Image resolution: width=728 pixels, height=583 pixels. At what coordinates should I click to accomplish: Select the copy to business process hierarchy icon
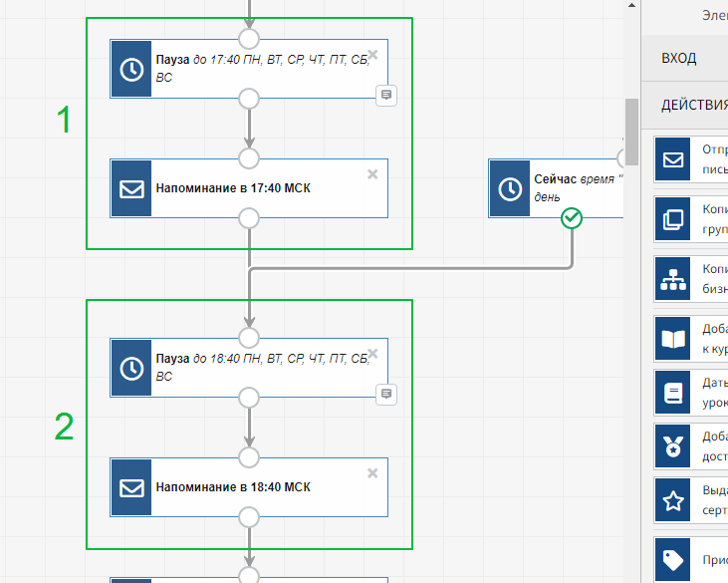[x=673, y=279]
